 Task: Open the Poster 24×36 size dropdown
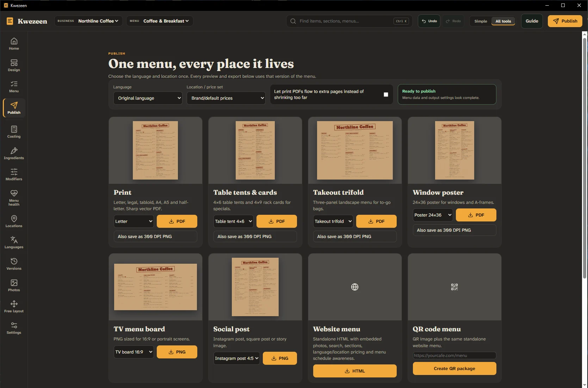click(433, 215)
